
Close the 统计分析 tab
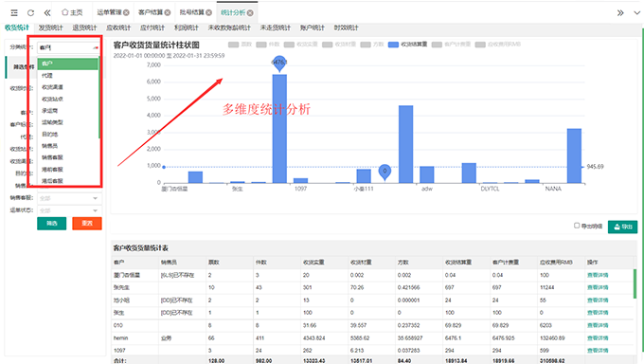pos(250,12)
